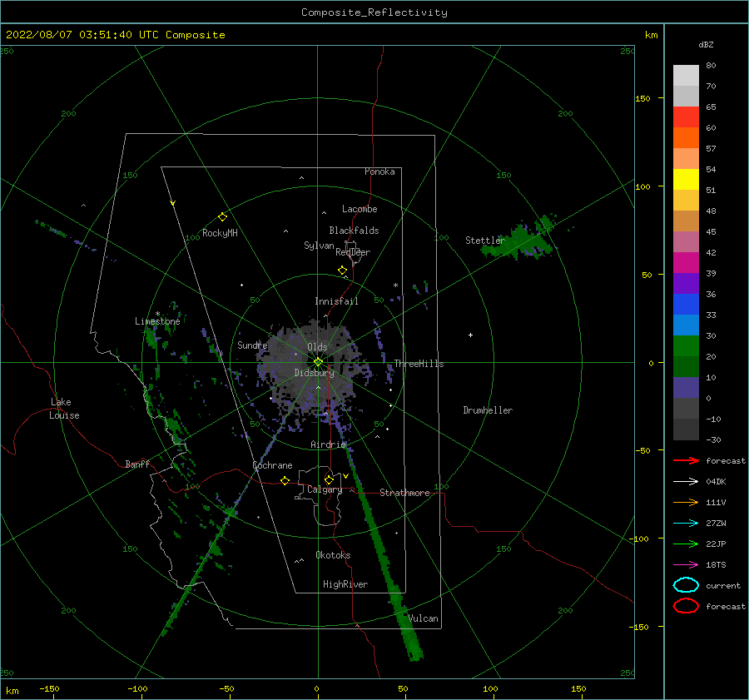Select the purple swatch between 39 and 36 dBZ
749x700 pixels.
(x=686, y=283)
